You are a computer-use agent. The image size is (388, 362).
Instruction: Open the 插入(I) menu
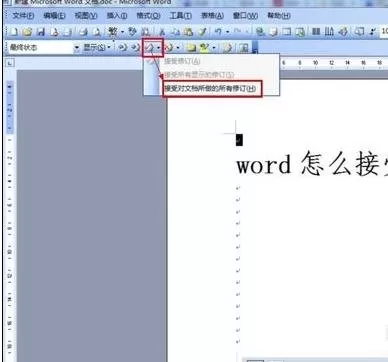117,16
